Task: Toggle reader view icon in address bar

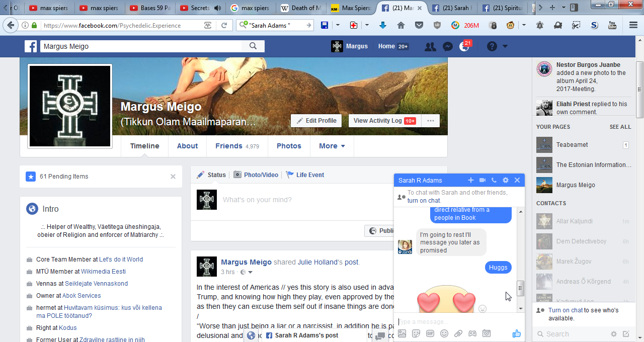Action: click(208, 25)
